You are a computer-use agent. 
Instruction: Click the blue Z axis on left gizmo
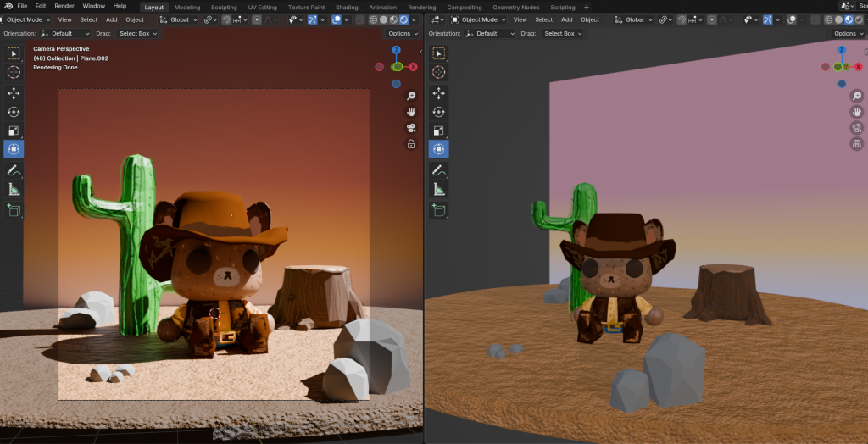(x=397, y=50)
